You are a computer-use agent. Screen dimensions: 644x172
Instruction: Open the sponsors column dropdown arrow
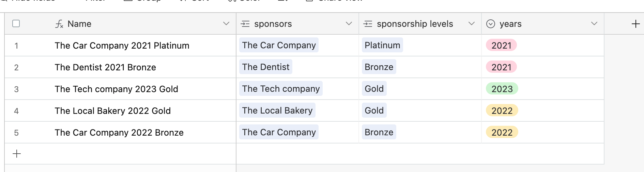[349, 23]
